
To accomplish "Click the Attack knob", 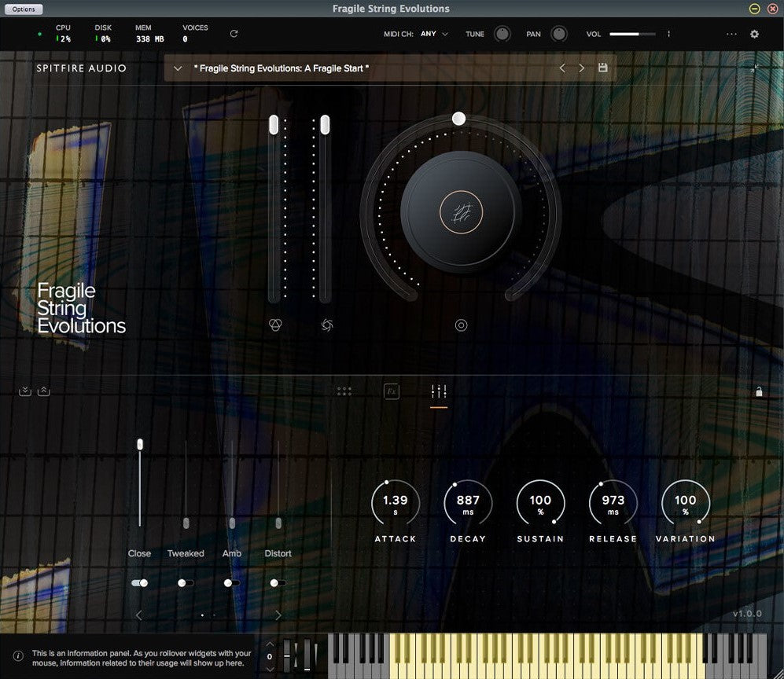I will 395,504.
